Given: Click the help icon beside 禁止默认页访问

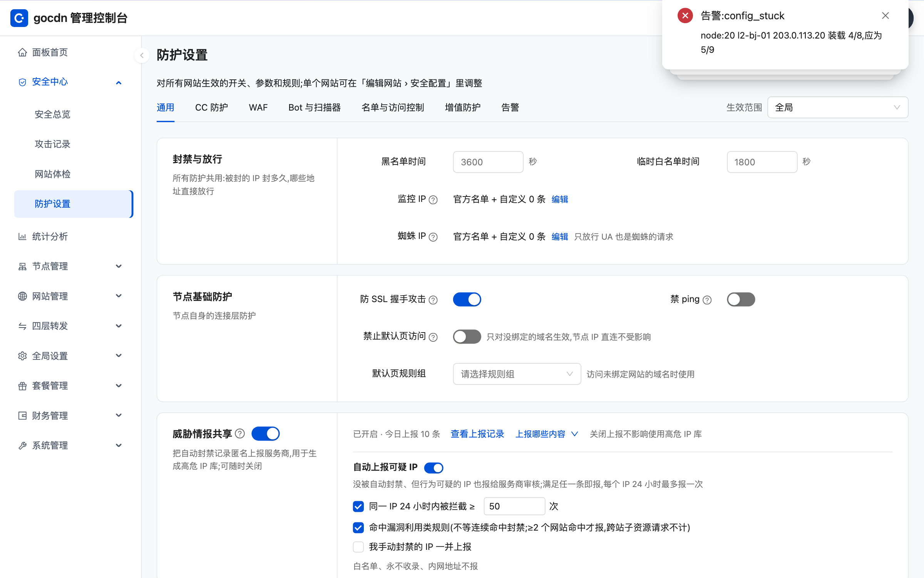Looking at the screenshot, I should [433, 337].
